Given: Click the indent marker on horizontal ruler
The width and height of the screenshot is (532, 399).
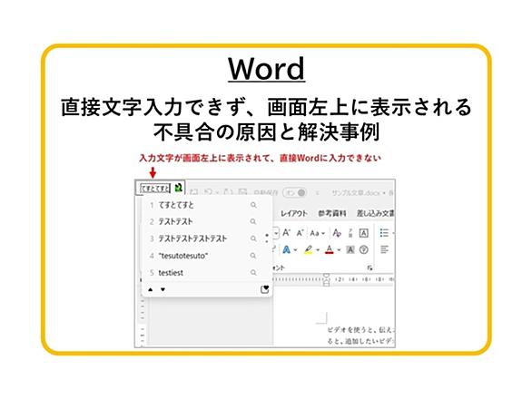Looking at the screenshot, I should [327, 279].
